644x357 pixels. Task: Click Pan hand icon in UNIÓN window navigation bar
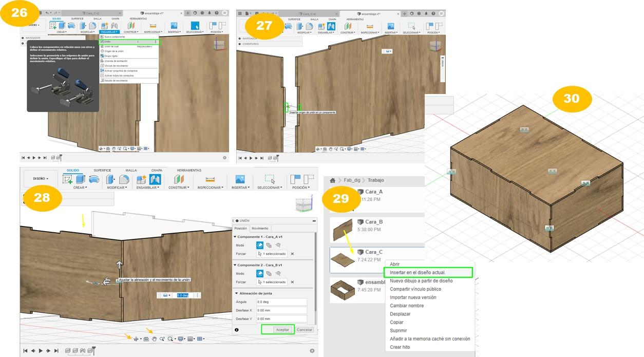click(x=154, y=339)
